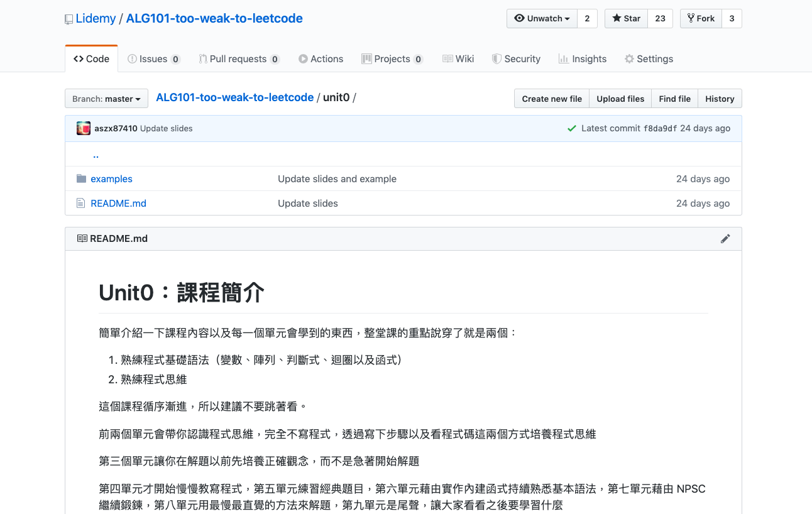
Task: Star the repository
Action: [626, 18]
